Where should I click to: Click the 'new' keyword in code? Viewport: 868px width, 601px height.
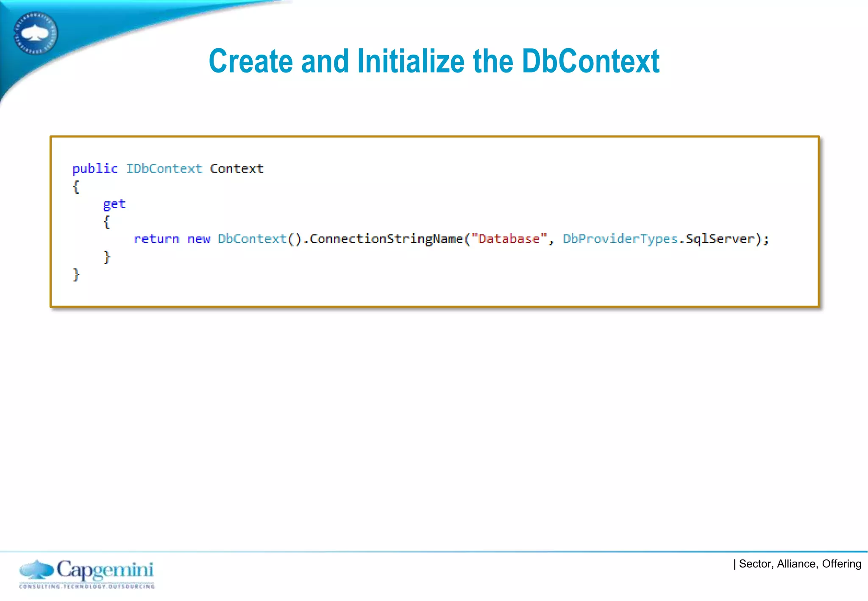pyautogui.click(x=198, y=239)
